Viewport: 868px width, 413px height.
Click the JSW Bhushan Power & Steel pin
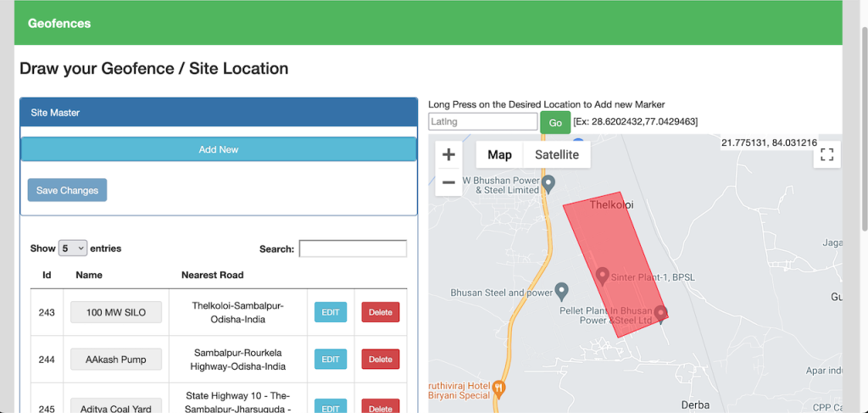pyautogui.click(x=548, y=182)
